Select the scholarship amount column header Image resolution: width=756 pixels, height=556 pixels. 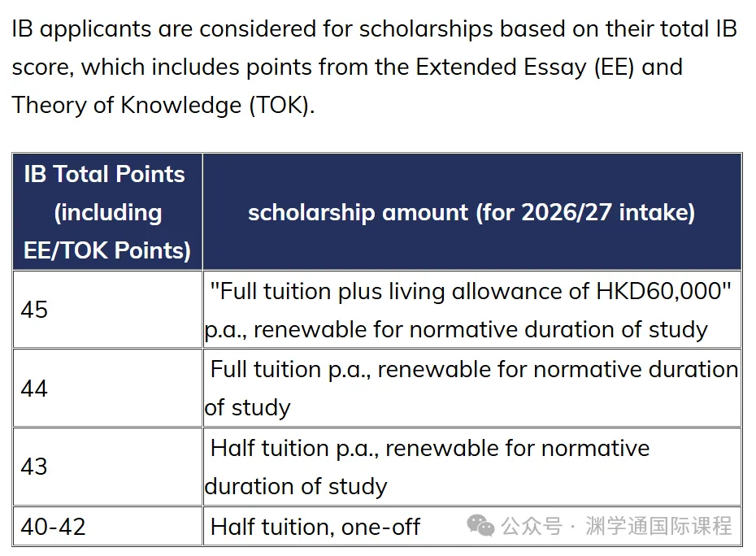(x=472, y=211)
